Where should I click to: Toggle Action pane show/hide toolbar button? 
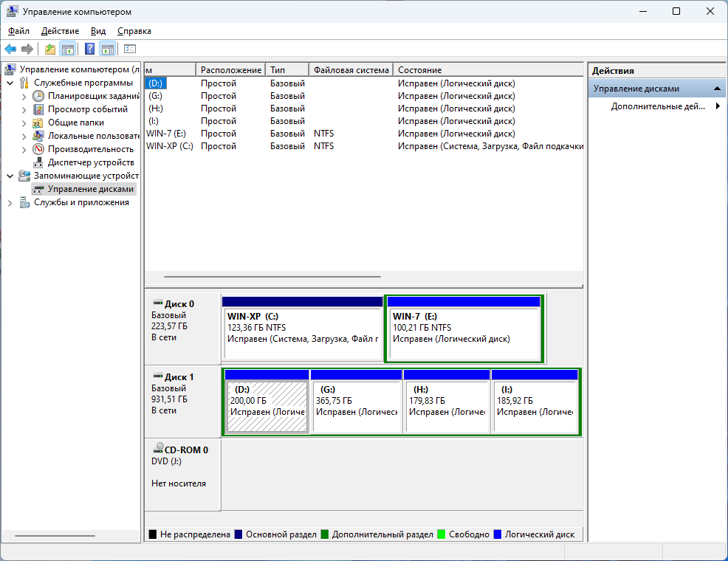(x=108, y=49)
